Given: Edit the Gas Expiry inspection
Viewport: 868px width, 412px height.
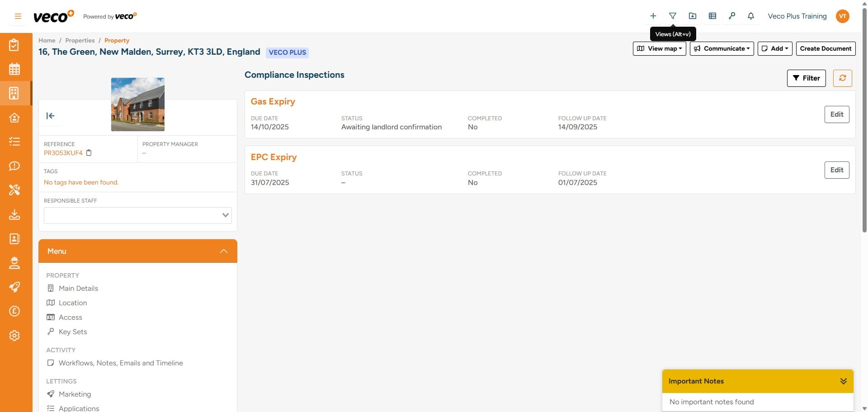Looking at the screenshot, I should tap(836, 114).
